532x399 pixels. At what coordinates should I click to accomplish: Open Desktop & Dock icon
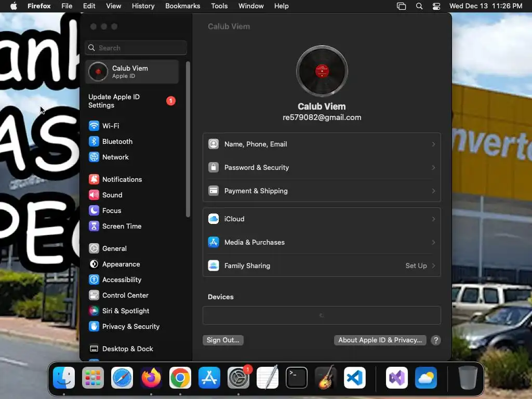click(94, 349)
